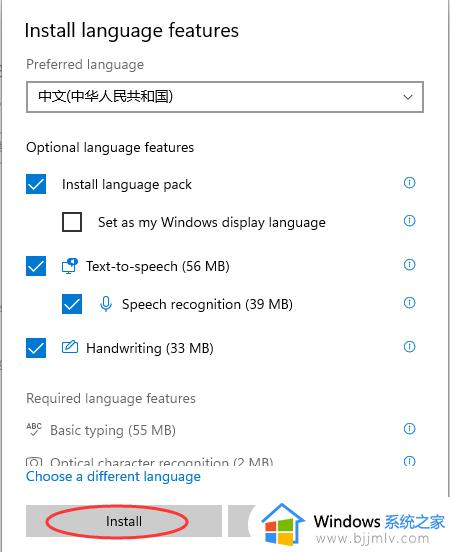450x552 pixels.
Task: Uncheck Speech recognition (39 MB) checkbox
Action: 72,304
